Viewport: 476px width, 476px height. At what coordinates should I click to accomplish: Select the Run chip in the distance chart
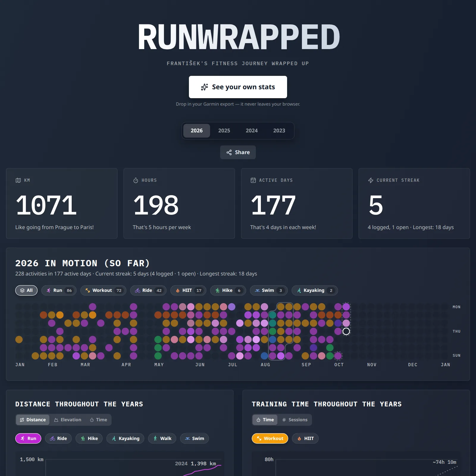[28, 439]
